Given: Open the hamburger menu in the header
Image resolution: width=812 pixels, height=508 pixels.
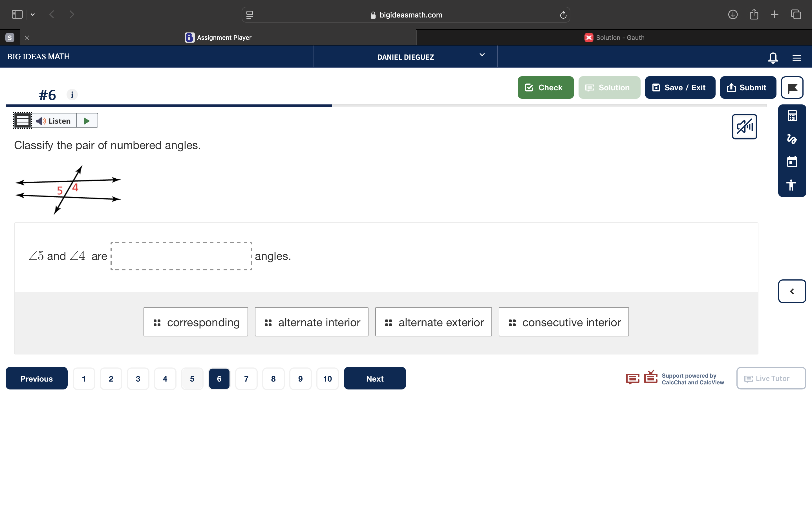Looking at the screenshot, I should [x=796, y=58].
